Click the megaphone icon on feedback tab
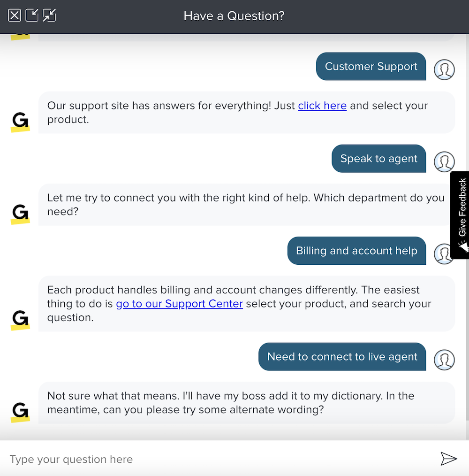The image size is (469, 476). click(x=463, y=247)
